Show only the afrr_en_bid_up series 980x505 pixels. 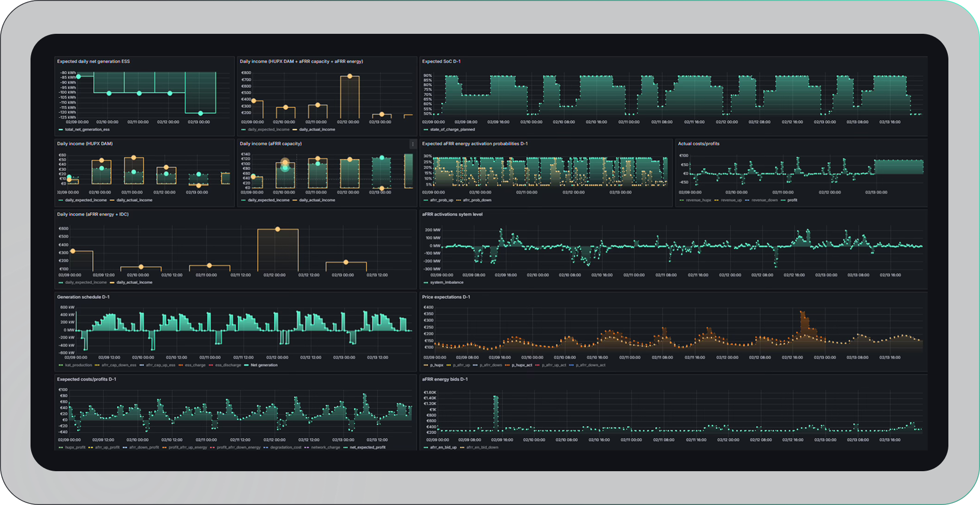443,448
